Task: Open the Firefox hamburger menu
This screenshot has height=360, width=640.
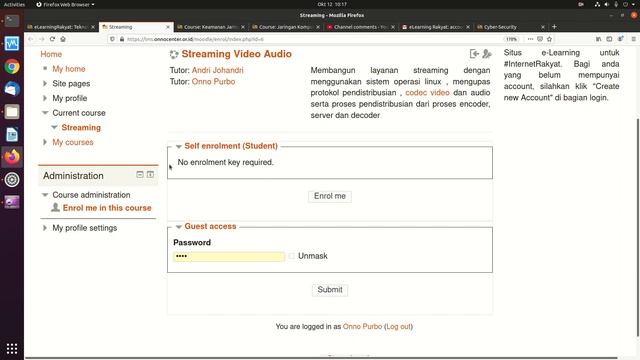Action: point(633,39)
